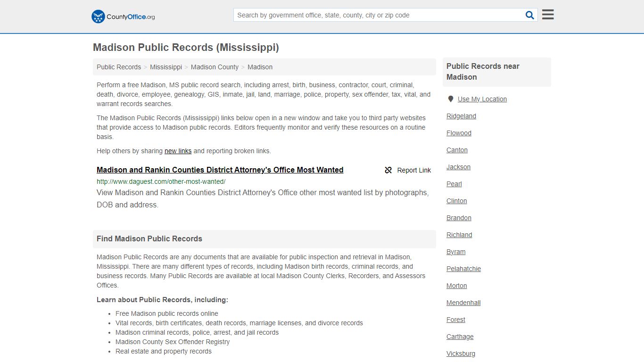
Task: Open Morton public records link
Action: tap(456, 286)
